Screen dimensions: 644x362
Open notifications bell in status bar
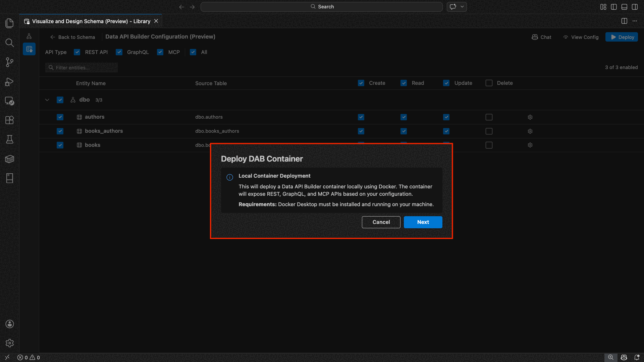[x=637, y=357]
